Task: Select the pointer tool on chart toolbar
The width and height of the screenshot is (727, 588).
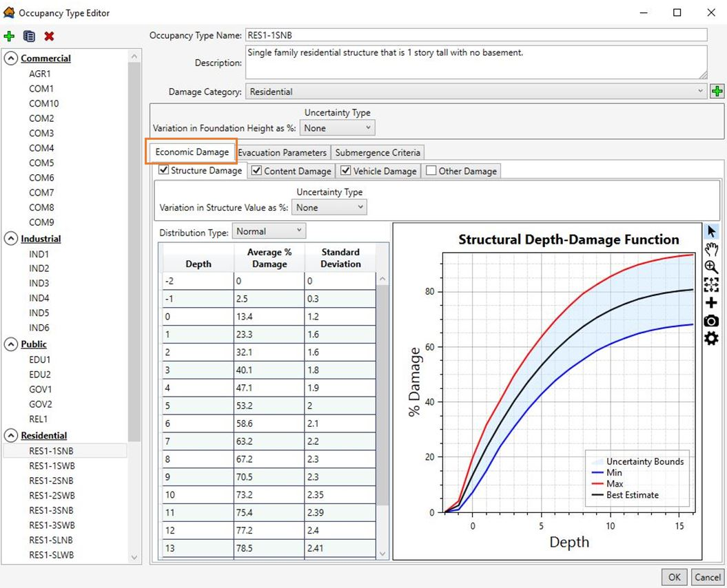Action: click(712, 231)
